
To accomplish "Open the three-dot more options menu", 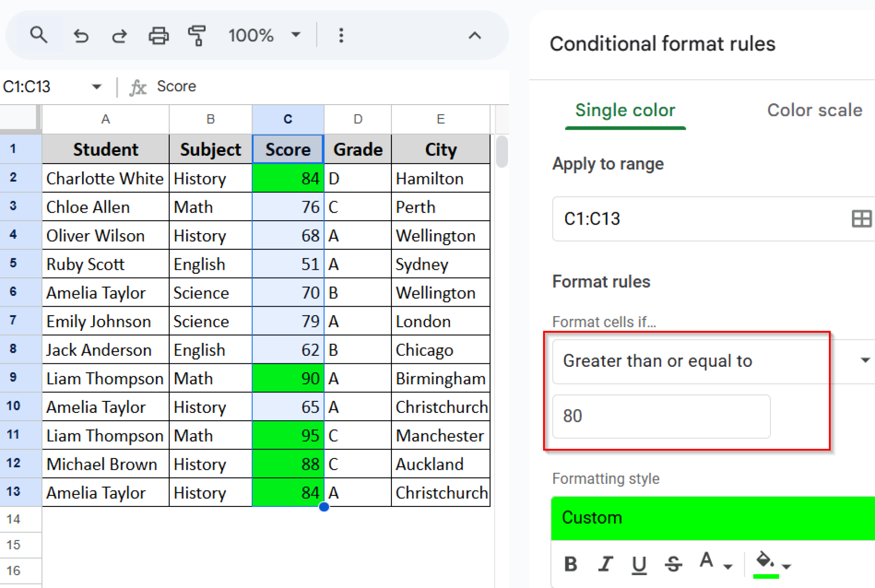I will pos(341,36).
